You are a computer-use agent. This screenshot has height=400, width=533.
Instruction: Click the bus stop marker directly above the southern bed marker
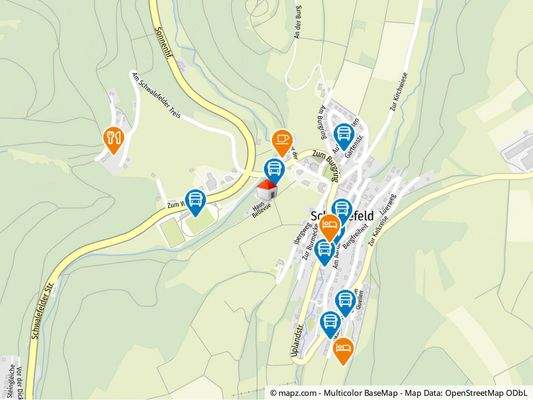(x=330, y=325)
